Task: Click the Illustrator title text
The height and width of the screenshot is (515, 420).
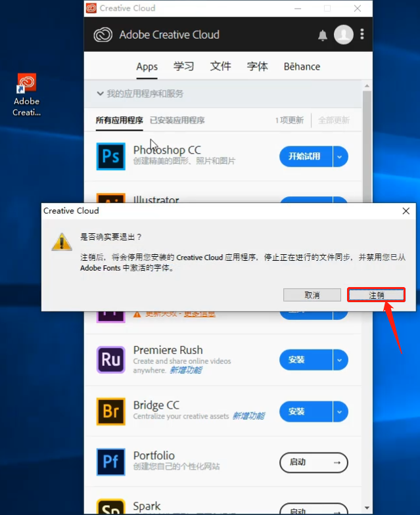Action: coord(156,199)
